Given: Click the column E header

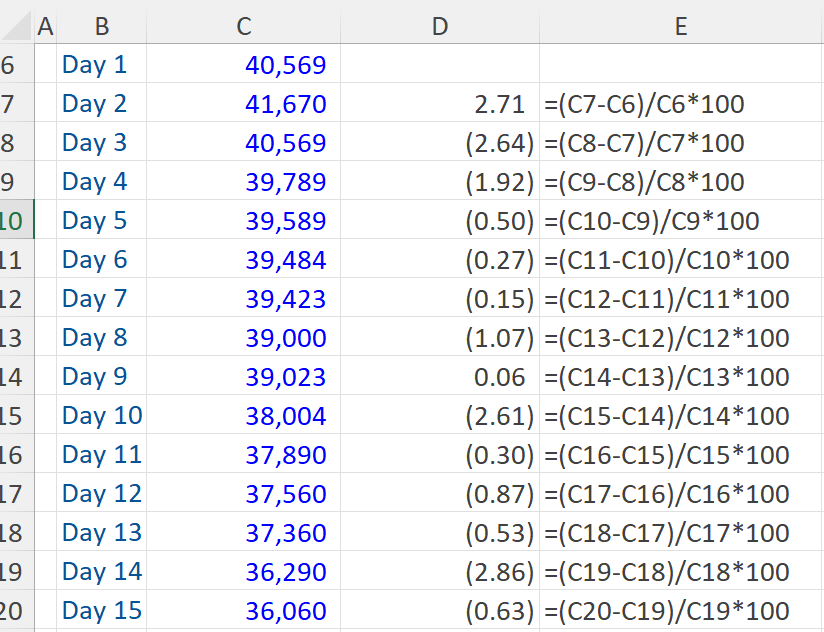Looking at the screenshot, I should [x=680, y=27].
